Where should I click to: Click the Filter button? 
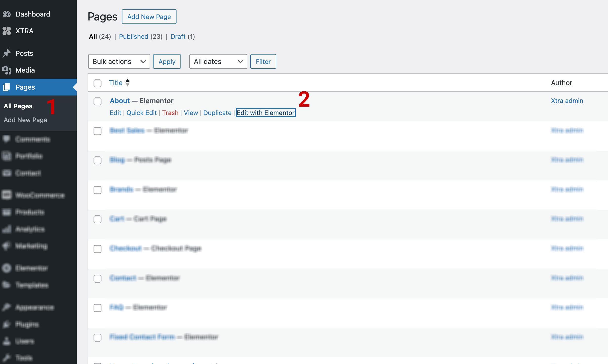263,61
